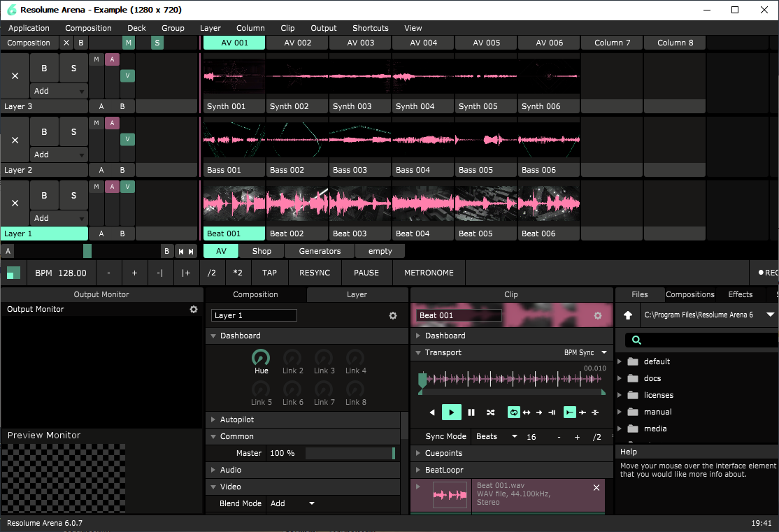Adjust the Master 100 % slider

[350, 453]
